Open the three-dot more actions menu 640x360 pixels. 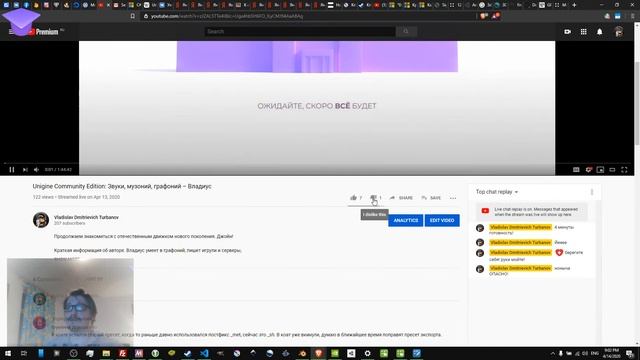click(x=453, y=198)
